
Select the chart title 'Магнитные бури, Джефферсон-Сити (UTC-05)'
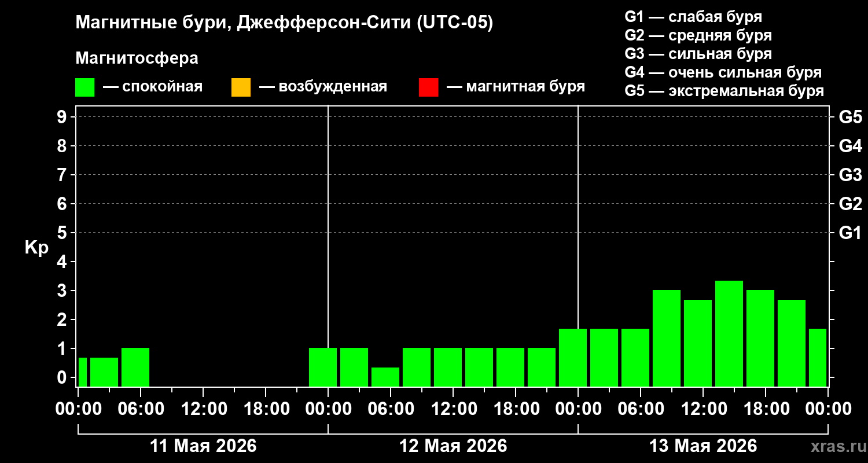[x=284, y=23]
